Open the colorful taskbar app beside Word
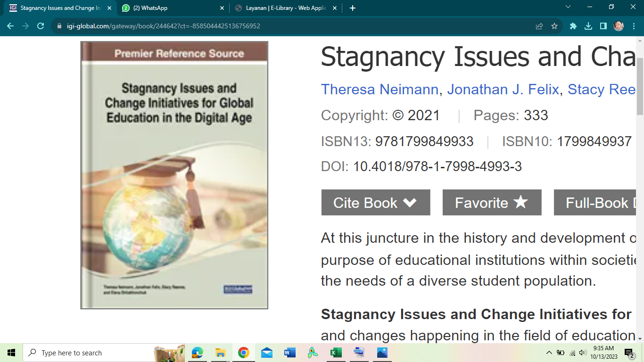 tap(313, 353)
